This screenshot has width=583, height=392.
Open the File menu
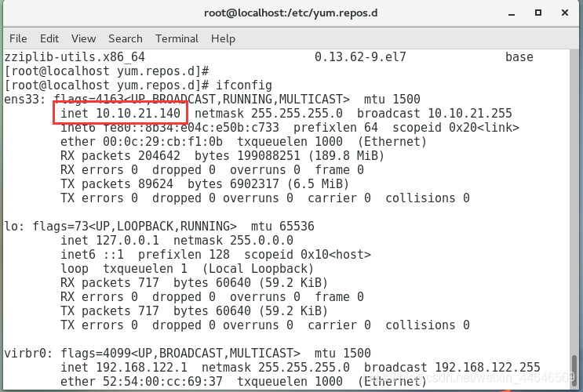[x=18, y=38]
